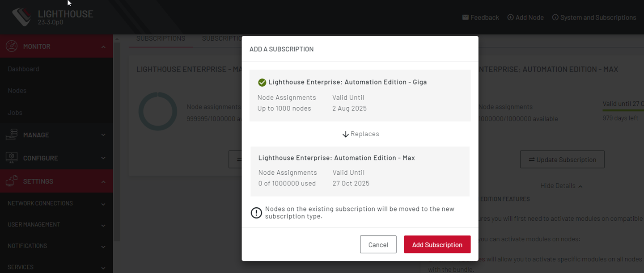Click the Add Node link
Image resolution: width=644 pixels, height=273 pixels.
click(525, 17)
